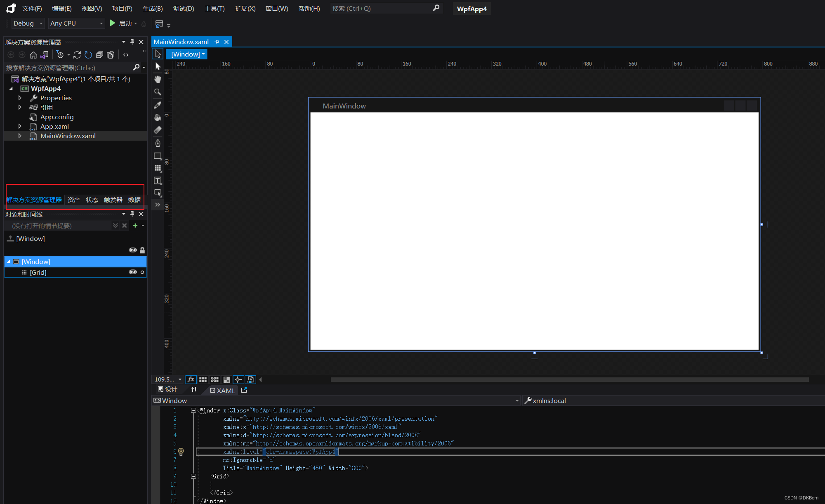Select the Eyedropper tool

point(158,105)
